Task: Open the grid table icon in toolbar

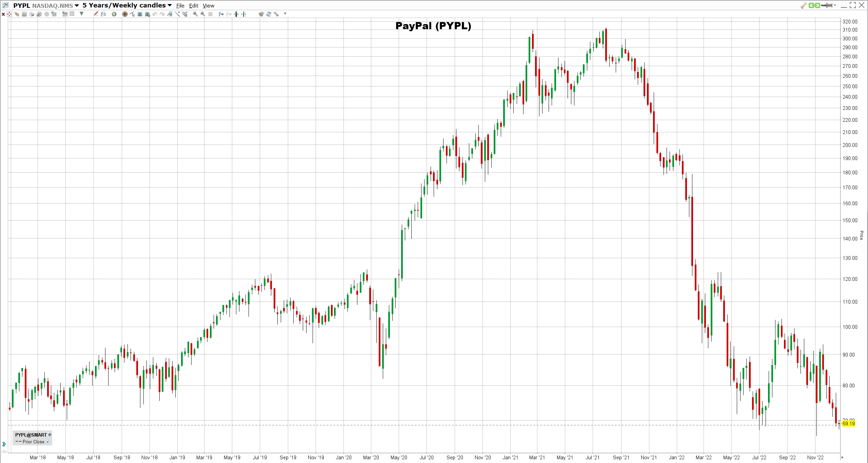Action: pyautogui.click(x=24, y=14)
